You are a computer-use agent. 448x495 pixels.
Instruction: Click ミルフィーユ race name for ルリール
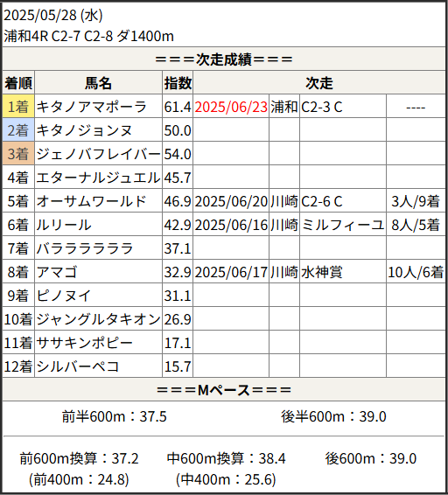pos(342,225)
